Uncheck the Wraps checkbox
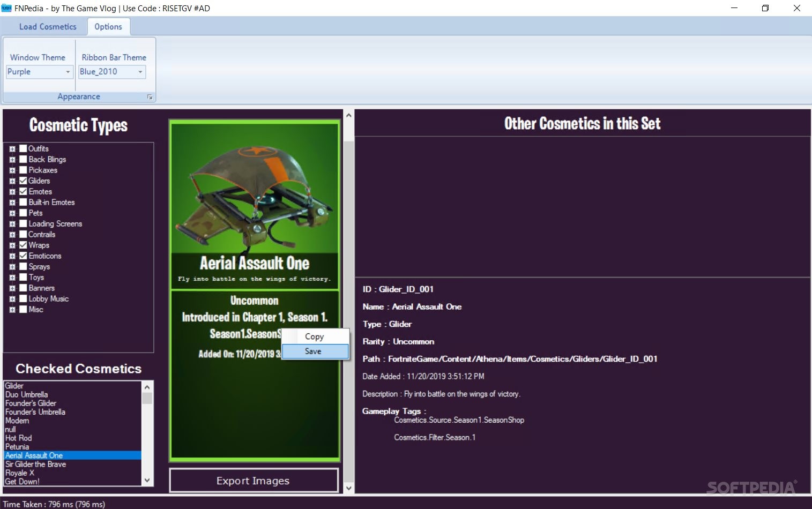Screen dimensions: 812x509 [23, 245]
